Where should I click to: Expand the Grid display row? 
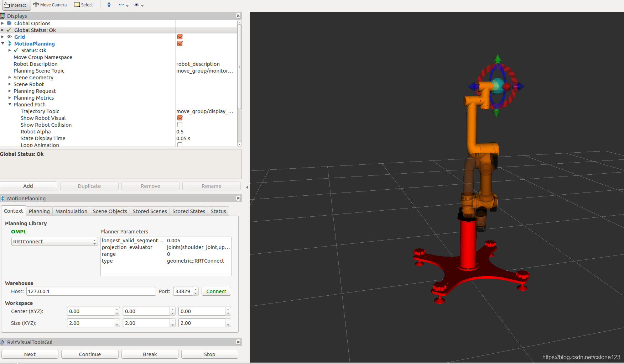point(2,37)
